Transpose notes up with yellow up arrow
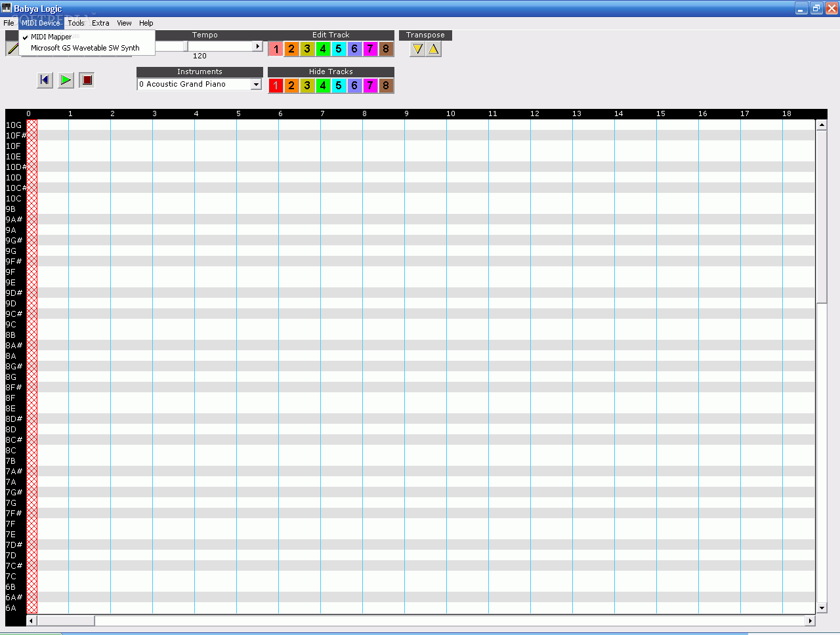 point(433,49)
